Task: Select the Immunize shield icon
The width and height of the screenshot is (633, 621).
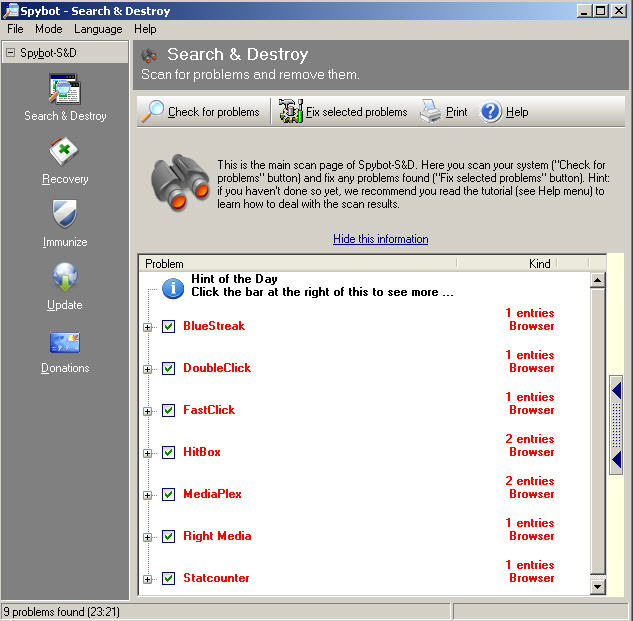Action: (65, 214)
